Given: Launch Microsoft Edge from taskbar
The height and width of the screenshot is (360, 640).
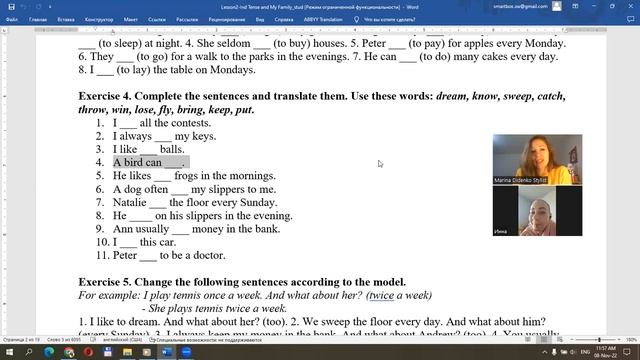Looking at the screenshot, I should [x=49, y=352].
